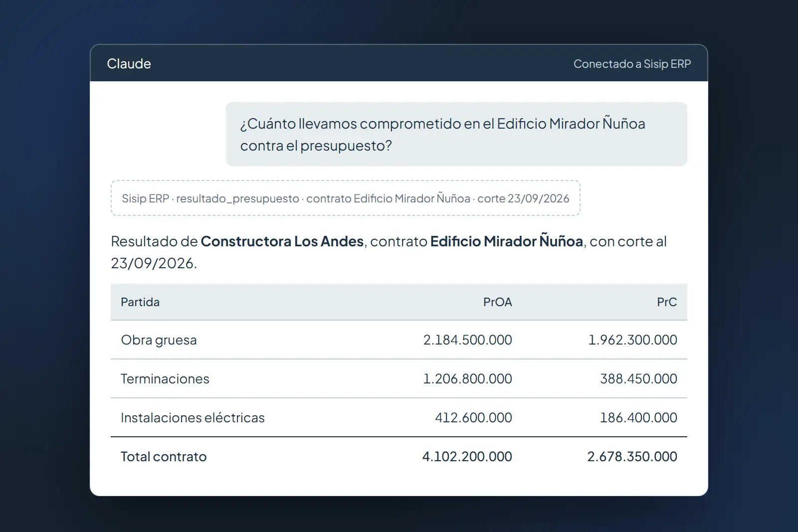Open the Sisip ERP resultado_presupuesto tool call

pos(345,198)
